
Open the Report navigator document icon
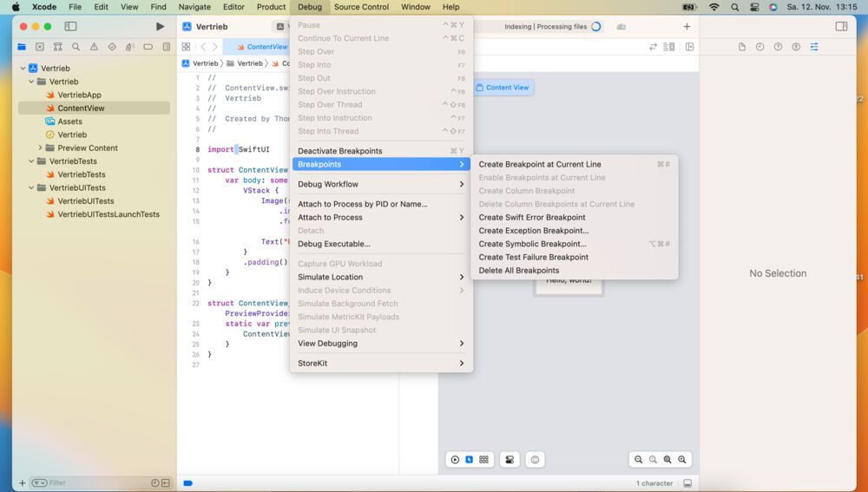[x=166, y=47]
